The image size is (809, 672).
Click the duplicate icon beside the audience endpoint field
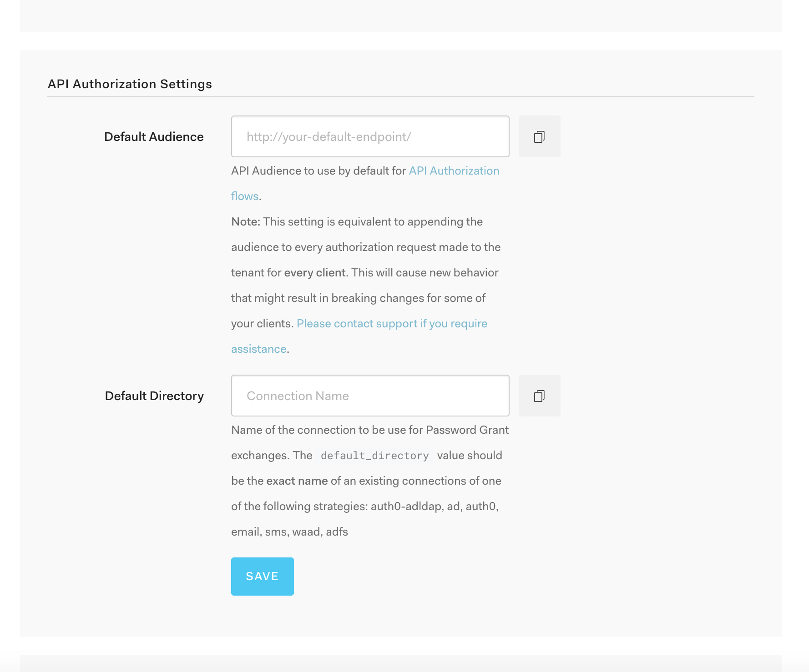(539, 136)
